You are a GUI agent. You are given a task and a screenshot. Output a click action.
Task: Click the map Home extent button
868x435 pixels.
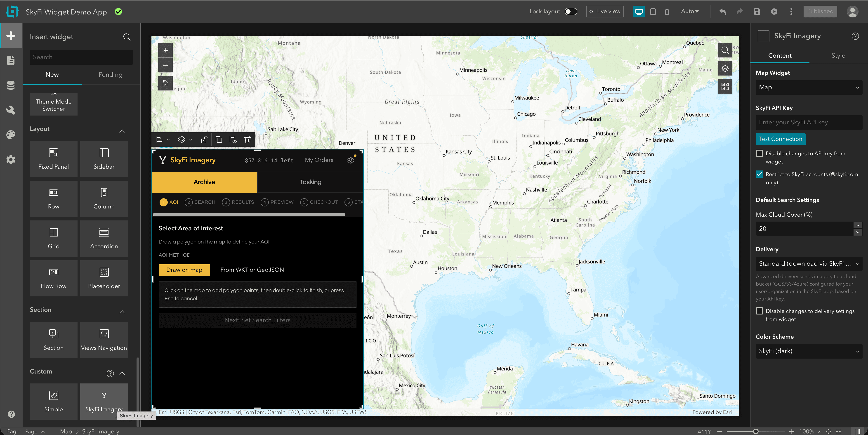tap(165, 83)
